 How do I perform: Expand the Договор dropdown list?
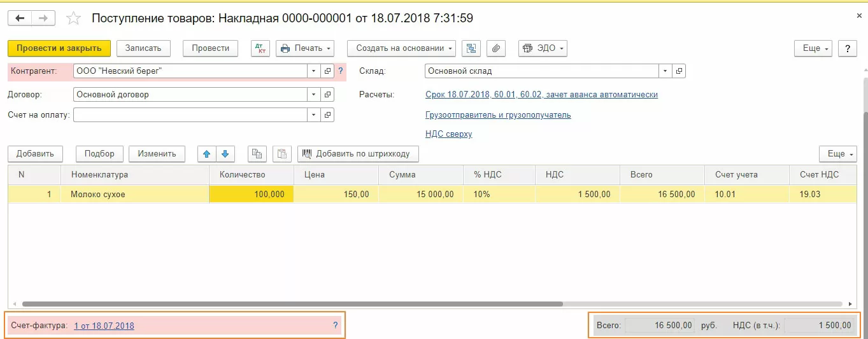(314, 95)
